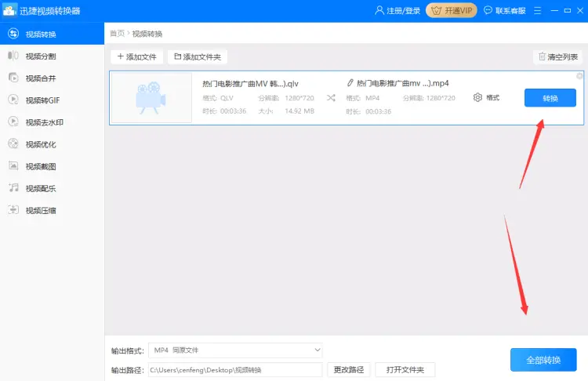Open 注册/登录 account login
Viewport: 588px width, 381px height.
(397, 10)
